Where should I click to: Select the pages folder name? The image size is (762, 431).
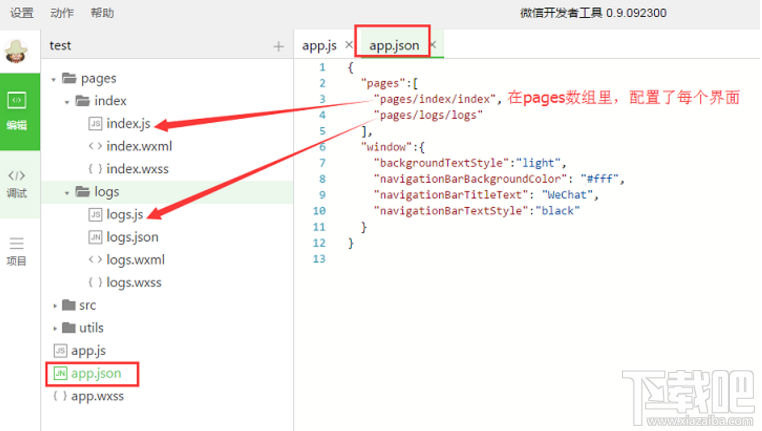pos(99,78)
